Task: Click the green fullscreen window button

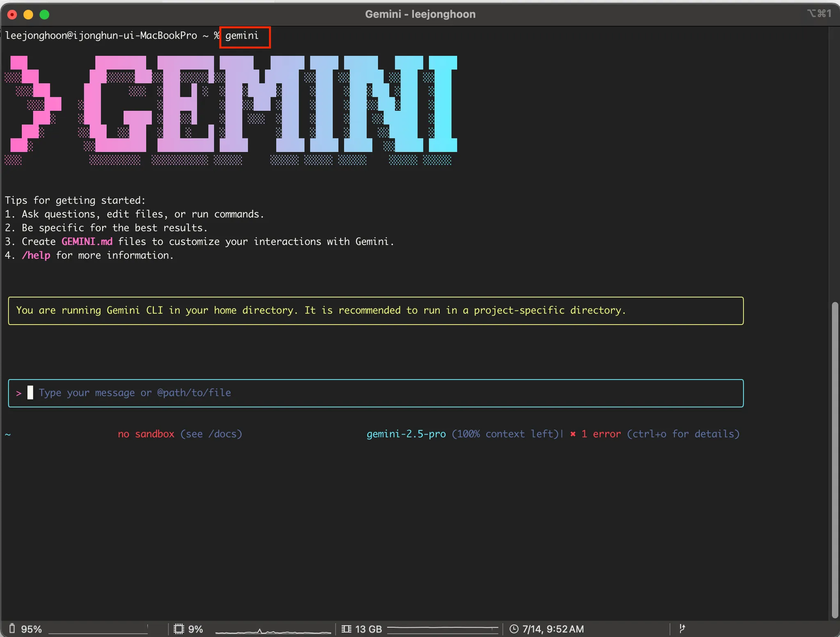Action: click(44, 15)
